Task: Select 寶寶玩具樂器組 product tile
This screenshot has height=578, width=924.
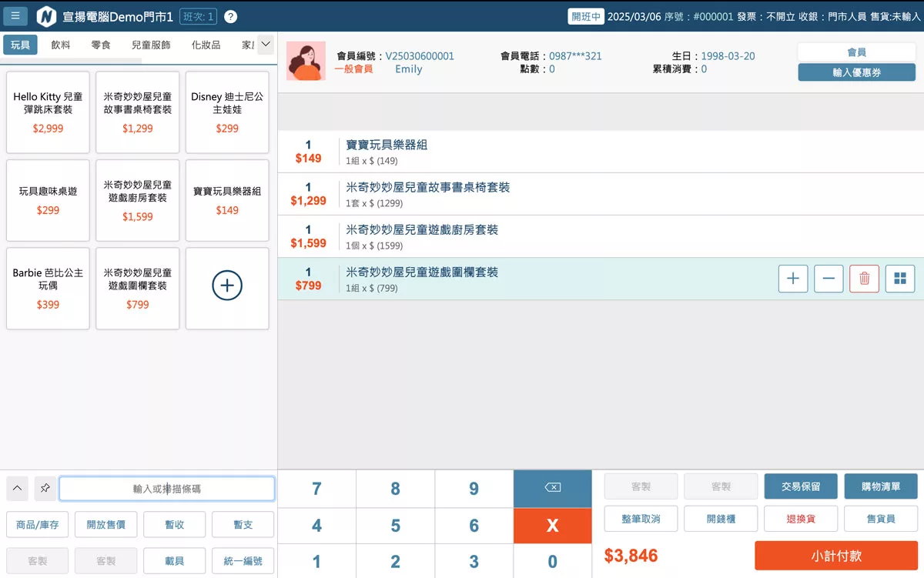Action: pos(227,200)
